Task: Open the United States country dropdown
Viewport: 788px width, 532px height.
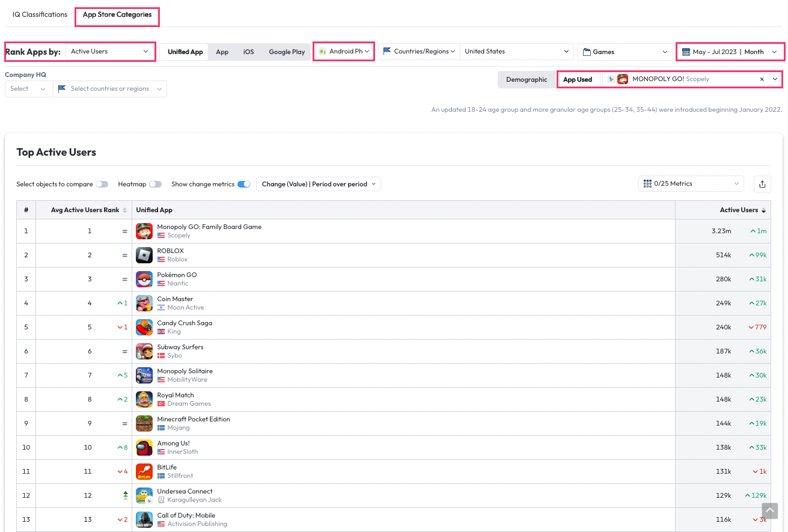Action: pos(516,52)
